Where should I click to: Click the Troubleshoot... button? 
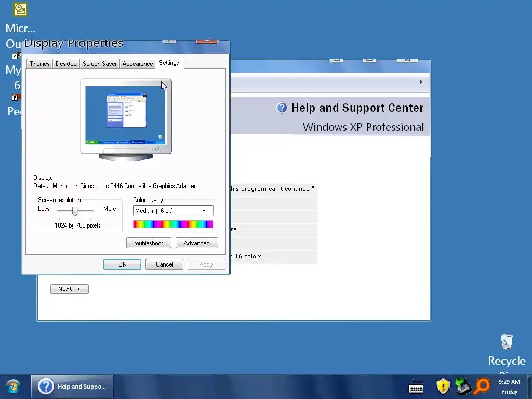149,243
